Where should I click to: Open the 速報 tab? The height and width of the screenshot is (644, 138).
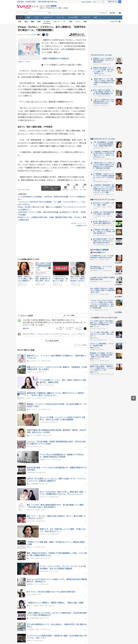coord(28,17)
